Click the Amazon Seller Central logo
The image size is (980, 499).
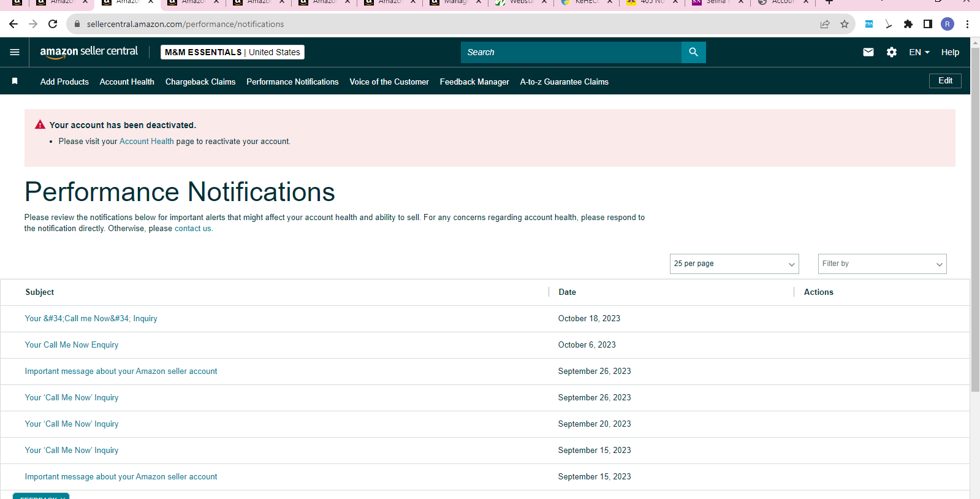pyautogui.click(x=89, y=52)
